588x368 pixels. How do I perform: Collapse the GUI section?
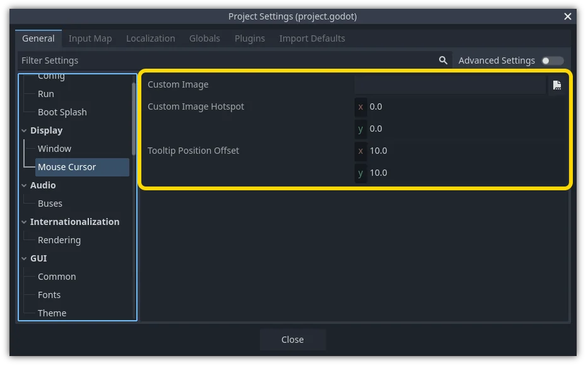click(x=24, y=258)
